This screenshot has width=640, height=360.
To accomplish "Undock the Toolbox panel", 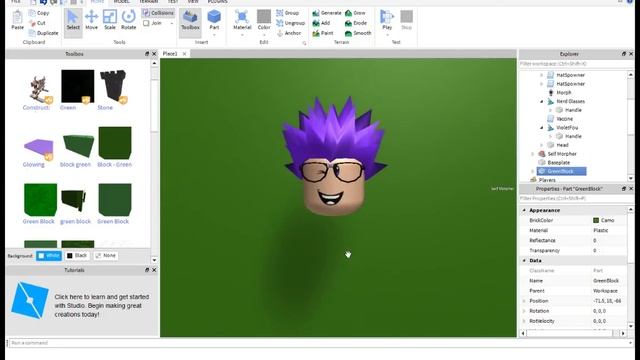I will pos(147,54).
